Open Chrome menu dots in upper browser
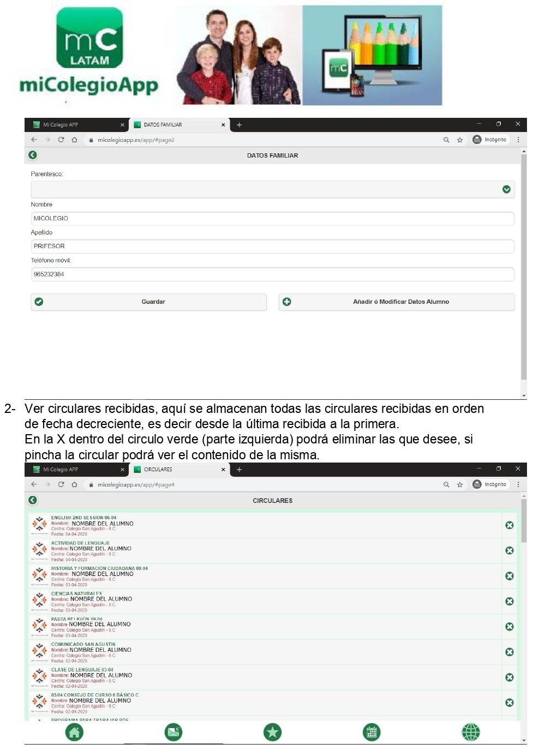The width and height of the screenshot is (539, 756). [518, 140]
